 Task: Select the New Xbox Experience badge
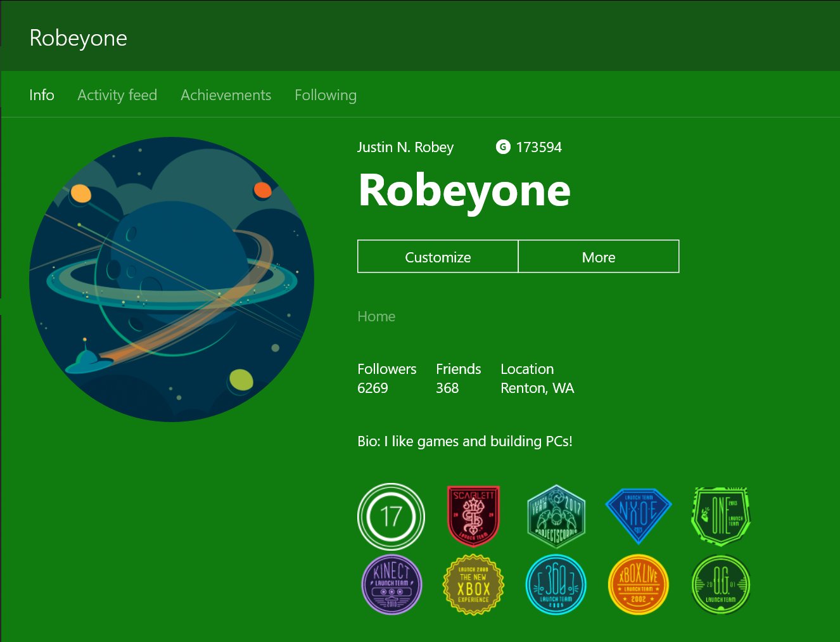(x=473, y=584)
